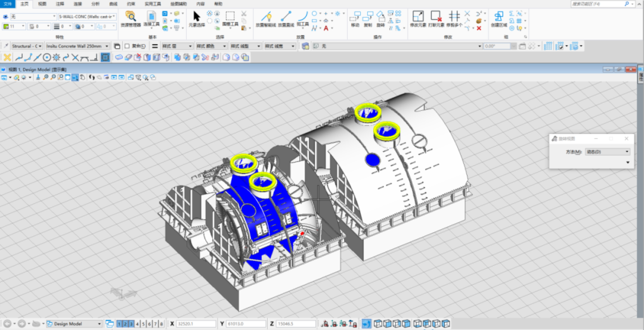Toggle the 复合 compound checkbox
The image size is (644, 330).
127,46
